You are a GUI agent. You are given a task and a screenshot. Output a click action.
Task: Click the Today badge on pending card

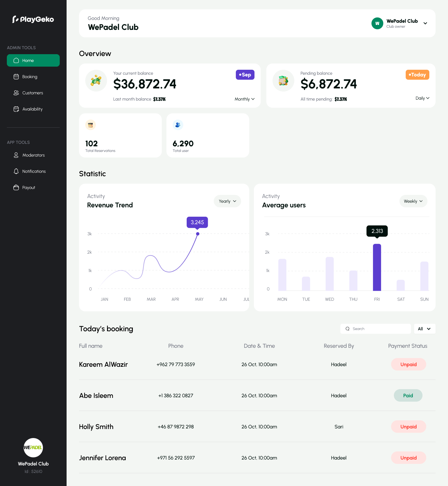pos(418,75)
